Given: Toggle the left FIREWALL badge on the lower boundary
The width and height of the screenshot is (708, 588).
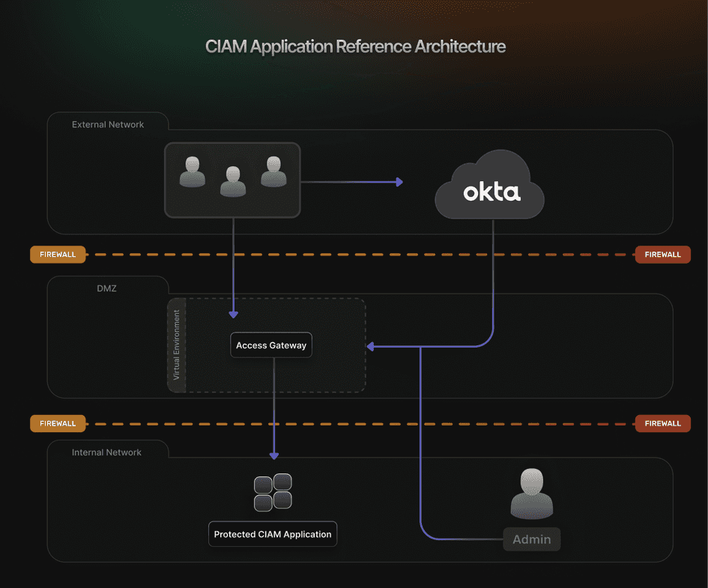Looking at the screenshot, I should click(58, 423).
